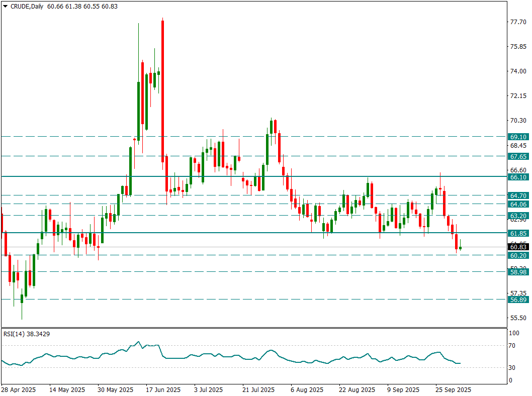This screenshot has height=396, width=532.
Task: Click the 77.70 value on price axis
Action: pyautogui.click(x=517, y=22)
